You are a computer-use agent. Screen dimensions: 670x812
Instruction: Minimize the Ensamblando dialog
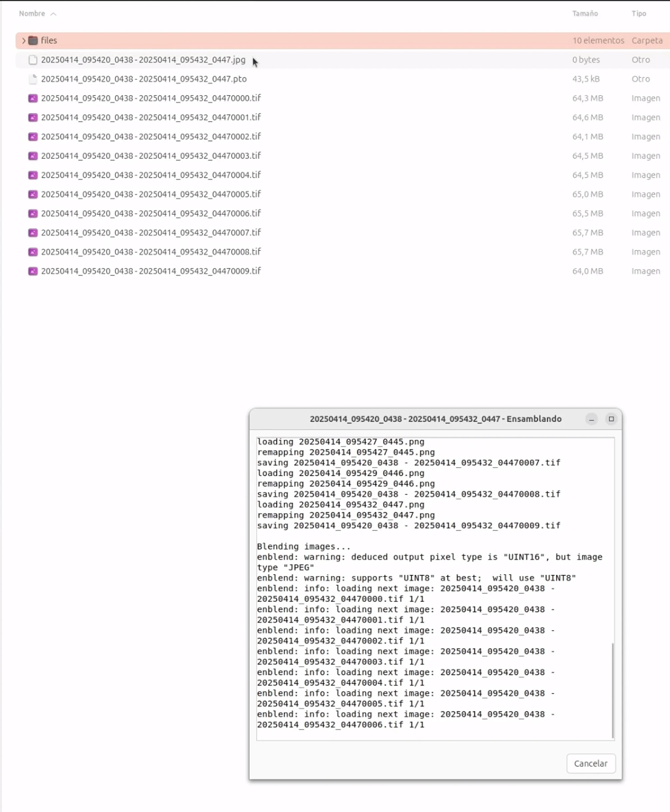tap(591, 419)
